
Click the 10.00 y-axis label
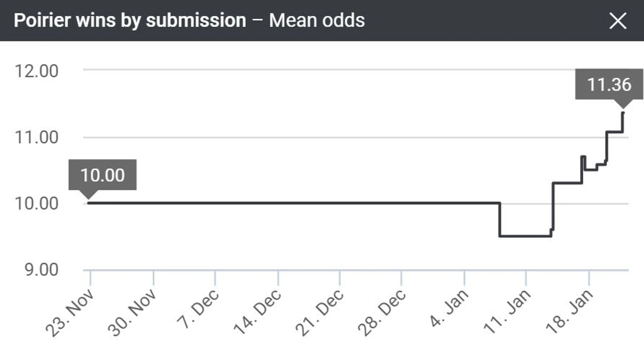[x=37, y=204]
